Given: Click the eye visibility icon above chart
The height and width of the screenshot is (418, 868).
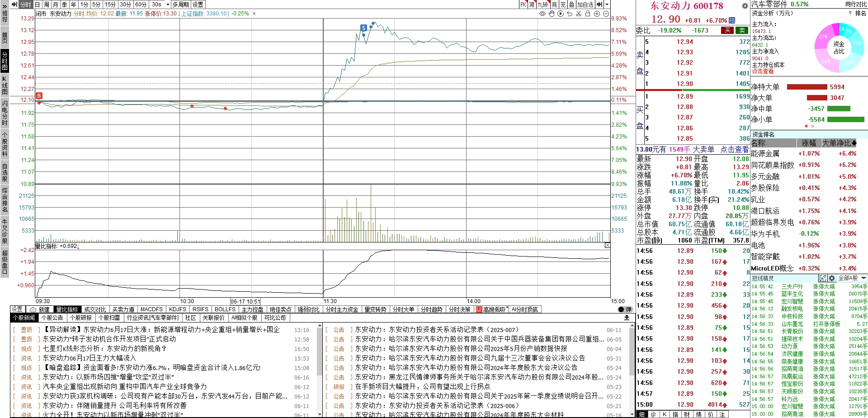Looking at the screenshot, I should 542,14.
